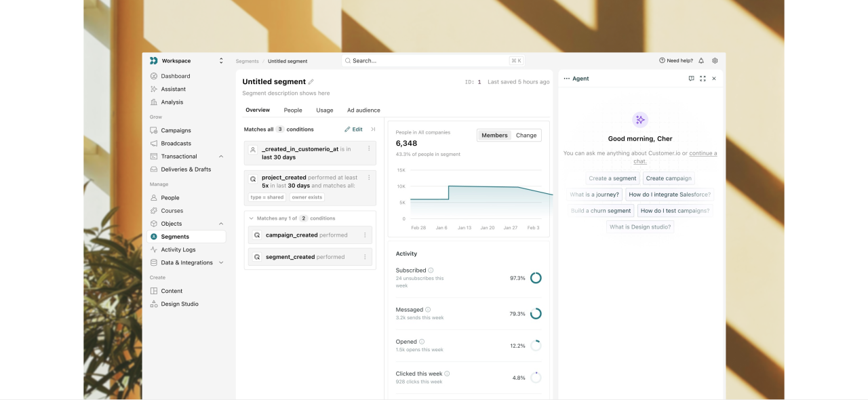The width and height of the screenshot is (868, 400).
Task: Switch chart to Members view
Action: coord(494,135)
